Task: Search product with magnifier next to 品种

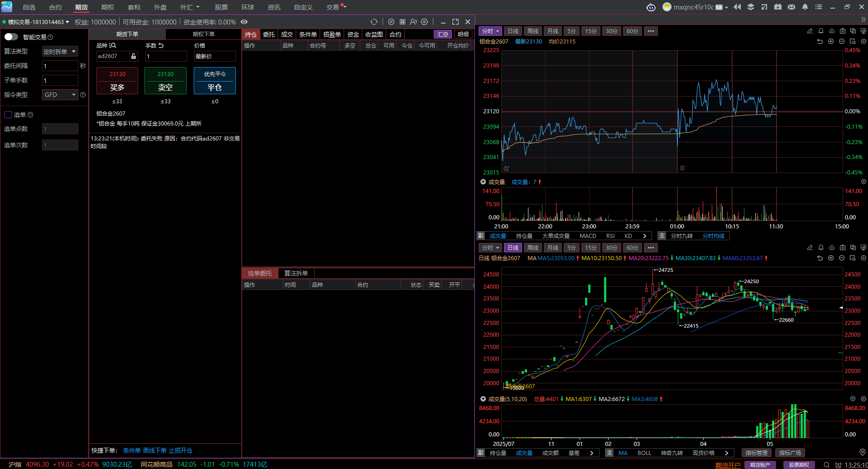Action: (113, 45)
